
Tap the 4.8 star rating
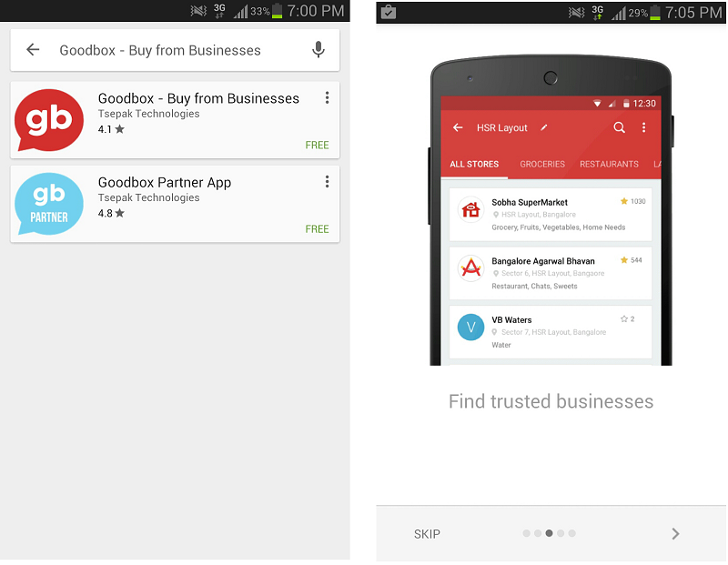click(x=111, y=214)
